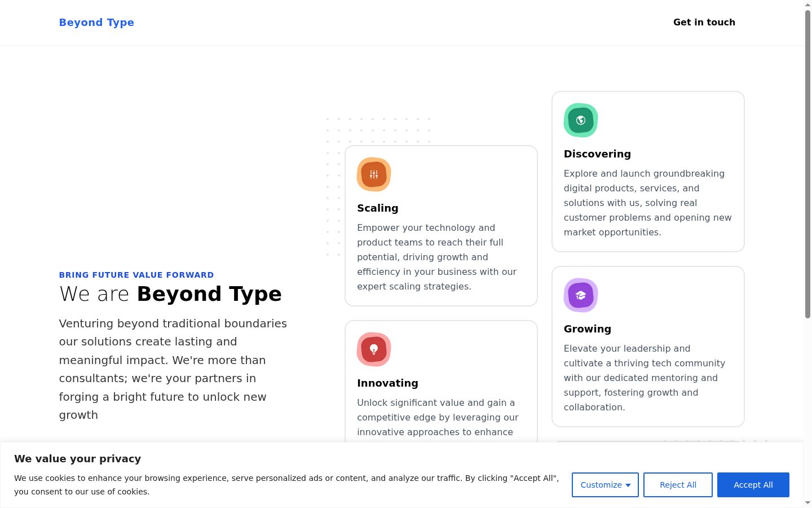Click the purple Growing graduation cap icon
This screenshot has width=812, height=508.
pos(581,295)
